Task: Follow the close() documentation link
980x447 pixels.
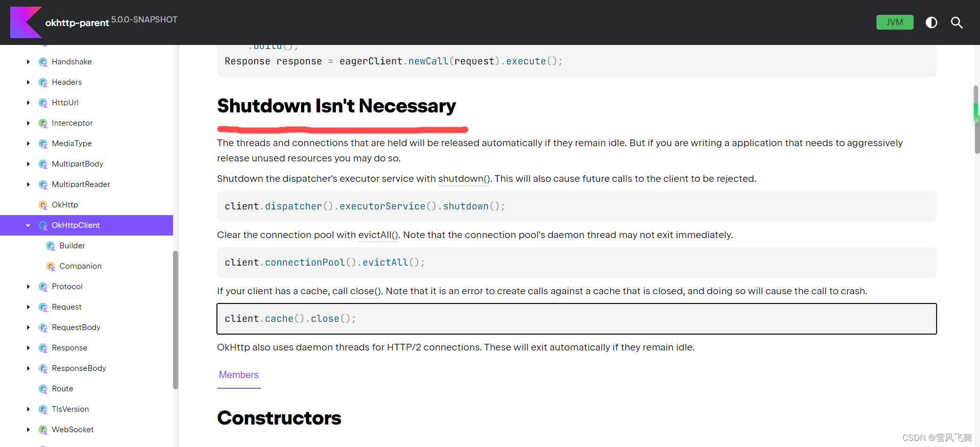Action: 365,291
